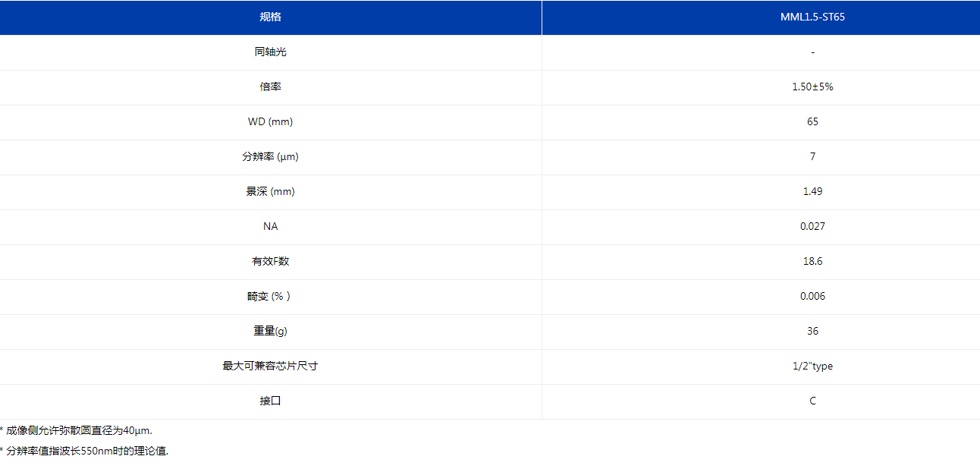Select the 有效F数 label
The height and width of the screenshot is (475, 980).
[x=271, y=262]
